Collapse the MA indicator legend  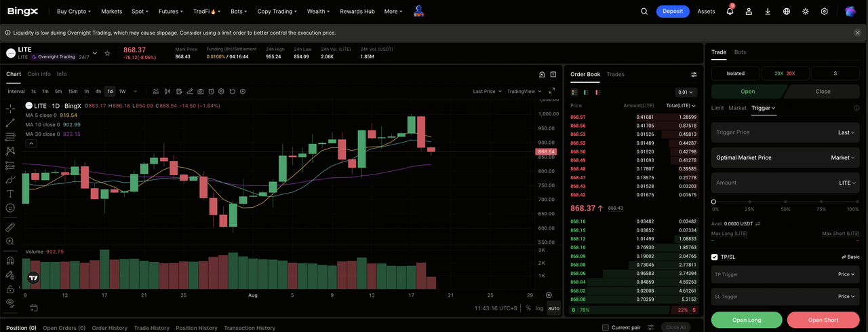click(31, 143)
